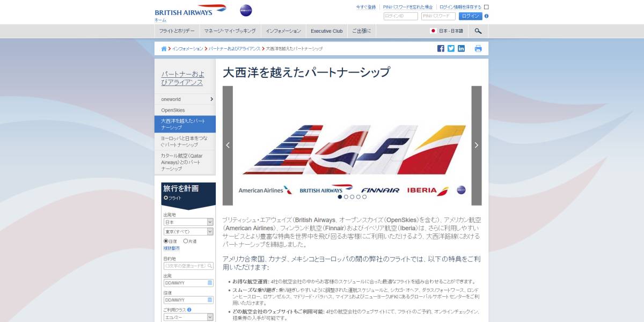Click the airline tailfins carousel image
Image resolution: width=644 pixels, height=322 pixels.
pyautogui.click(x=352, y=145)
